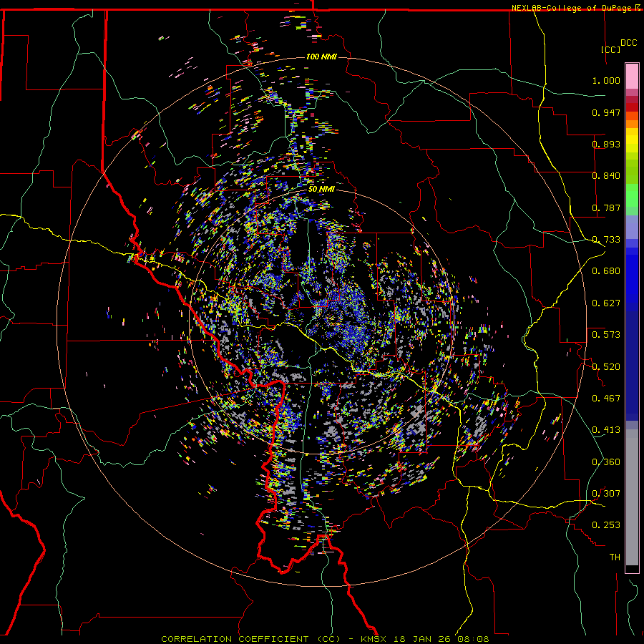Click the [CC] legend unit label
Screen dimensions: 644x644
point(611,49)
